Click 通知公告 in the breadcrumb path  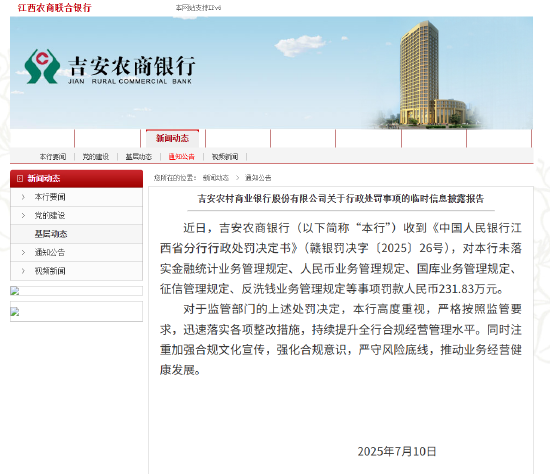coord(258,178)
